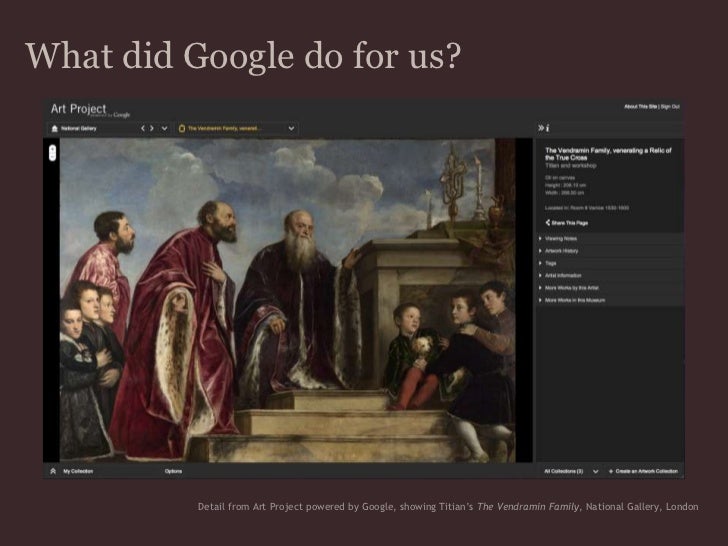Click the zoom slider control on the painting
Screen dimensions: 728x546
[x=52, y=153]
